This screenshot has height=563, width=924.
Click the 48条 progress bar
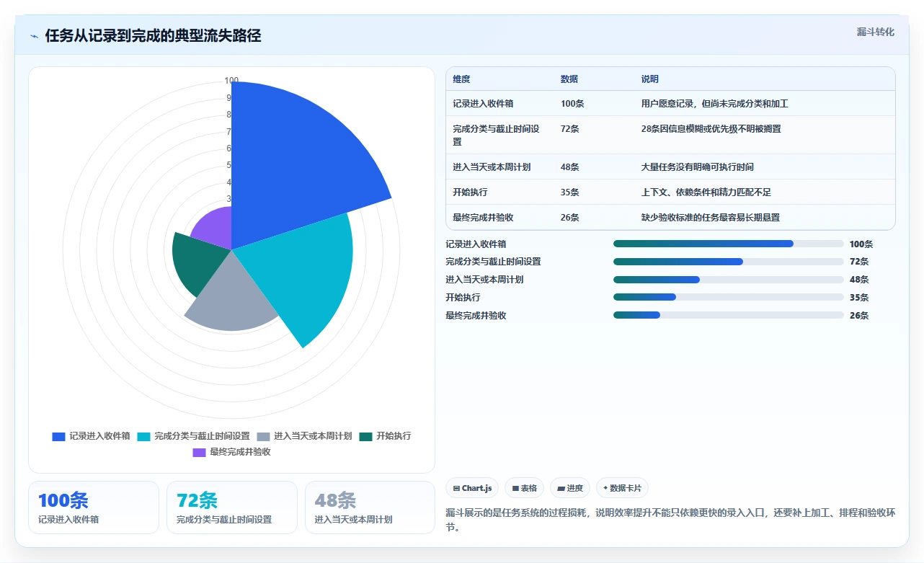point(728,280)
